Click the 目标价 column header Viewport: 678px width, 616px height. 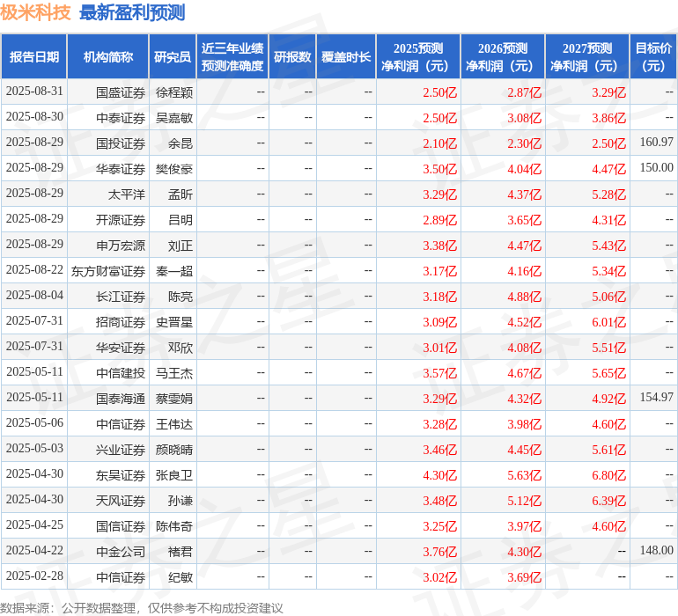(x=653, y=56)
